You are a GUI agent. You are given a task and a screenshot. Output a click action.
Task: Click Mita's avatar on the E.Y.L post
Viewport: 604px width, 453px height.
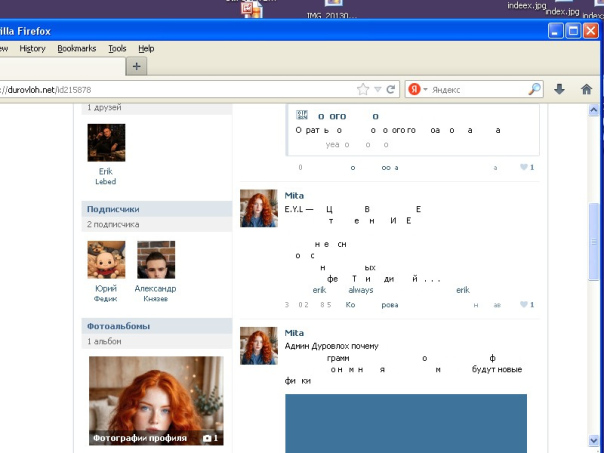point(259,208)
